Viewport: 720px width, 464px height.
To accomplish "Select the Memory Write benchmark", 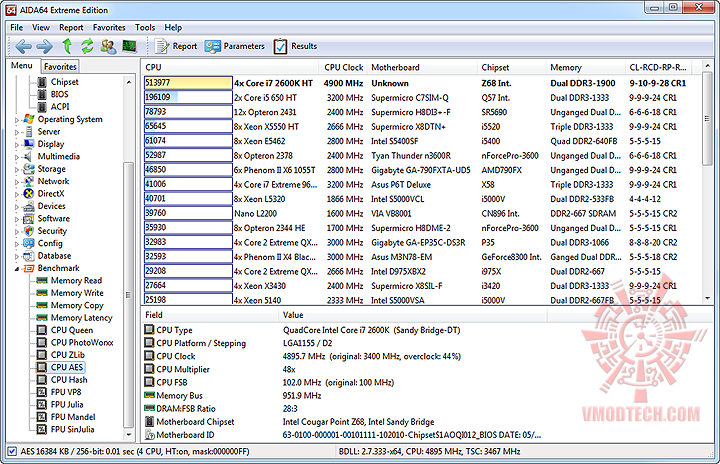I will click(71, 293).
